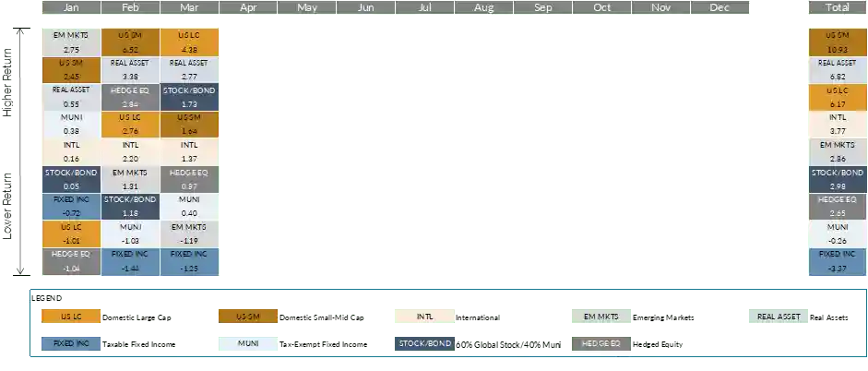868x371 pixels.
Task: Click the LEGEND heading text
Action: [x=46, y=298]
